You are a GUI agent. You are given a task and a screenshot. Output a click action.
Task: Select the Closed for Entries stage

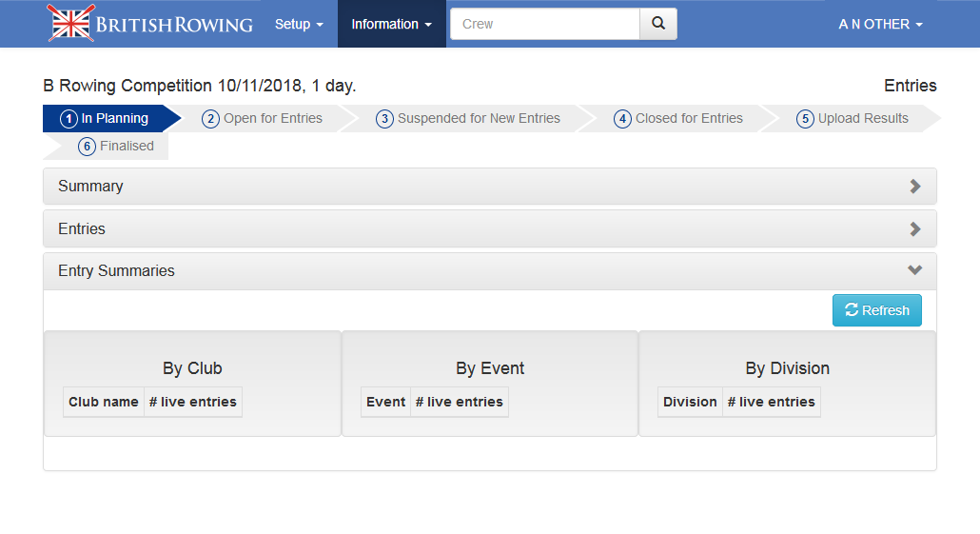click(678, 119)
